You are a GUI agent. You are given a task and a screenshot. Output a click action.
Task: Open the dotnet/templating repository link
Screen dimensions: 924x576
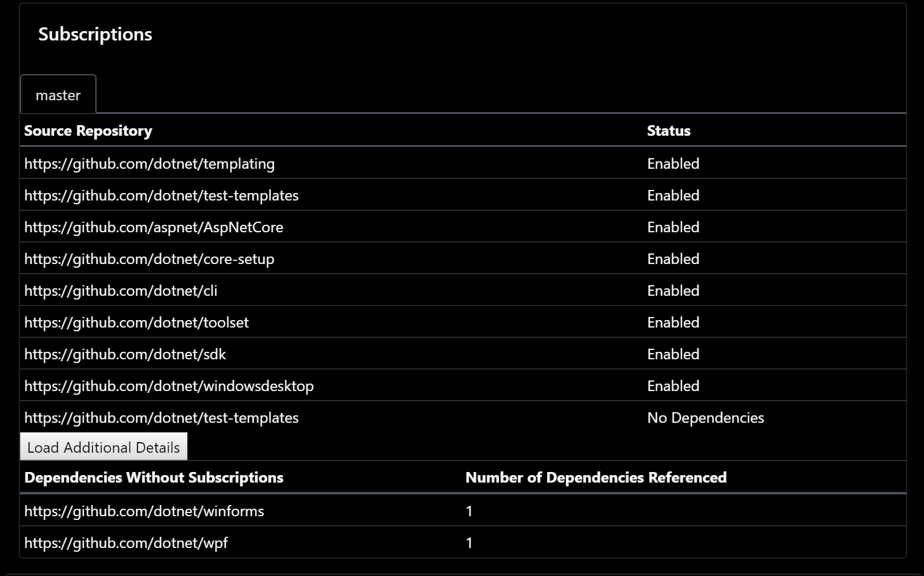150,163
